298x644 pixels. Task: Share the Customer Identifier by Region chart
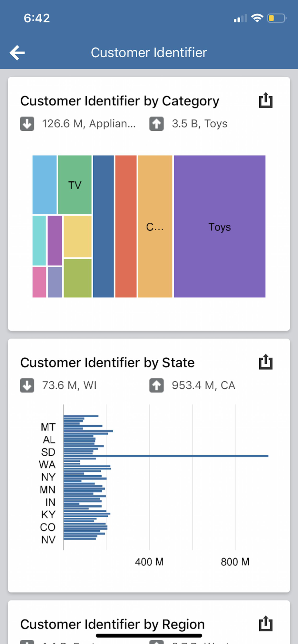point(265,624)
